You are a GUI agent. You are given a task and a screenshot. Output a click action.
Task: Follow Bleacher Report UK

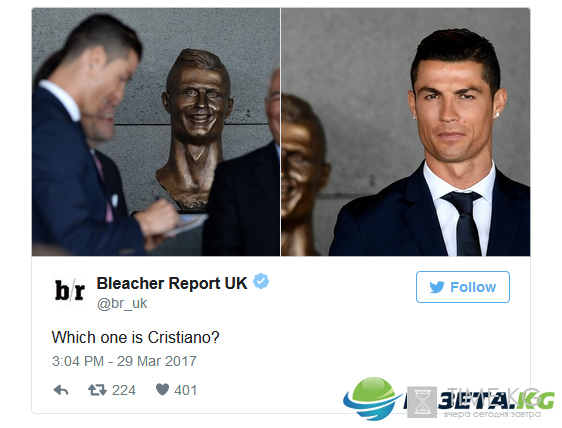pos(463,287)
